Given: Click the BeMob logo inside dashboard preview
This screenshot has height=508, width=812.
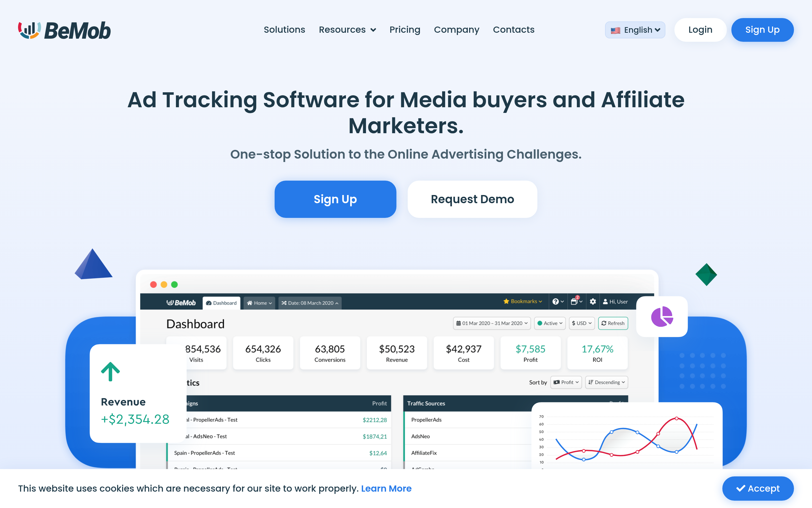Looking at the screenshot, I should [x=181, y=303].
